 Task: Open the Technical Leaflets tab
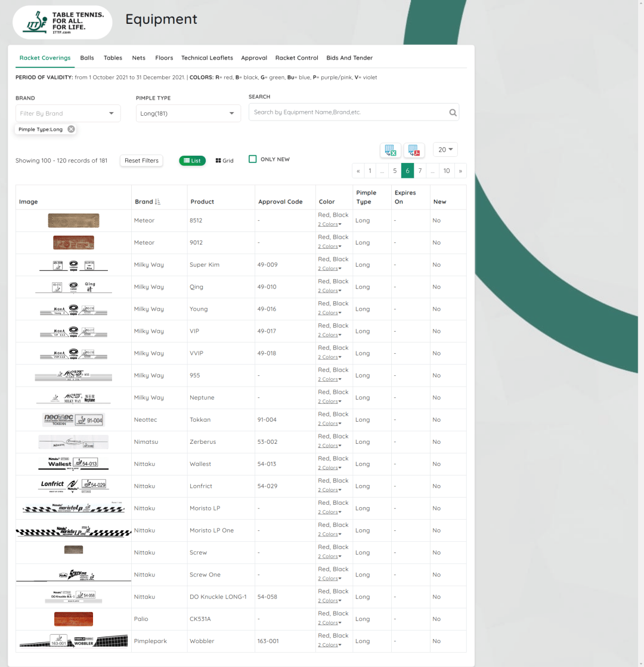(x=207, y=58)
